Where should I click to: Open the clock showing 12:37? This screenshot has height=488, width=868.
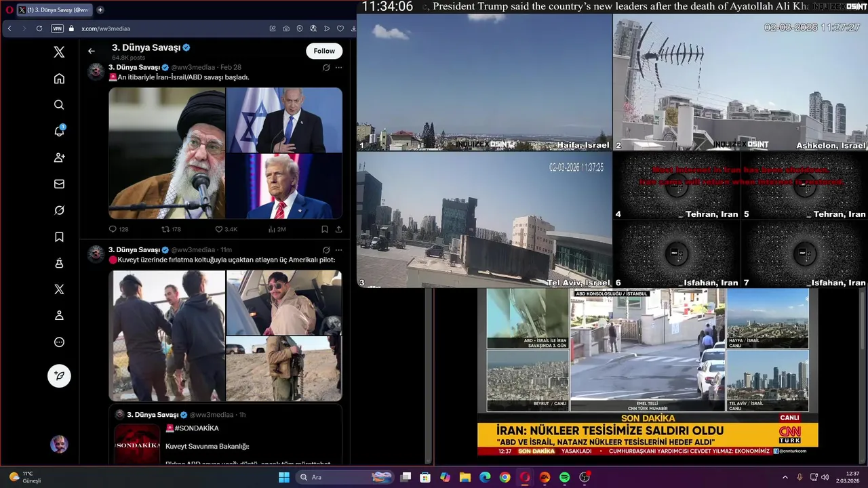coord(847,477)
